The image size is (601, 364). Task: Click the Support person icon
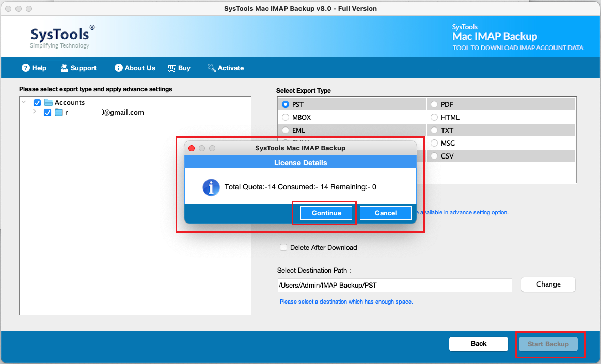click(x=65, y=68)
